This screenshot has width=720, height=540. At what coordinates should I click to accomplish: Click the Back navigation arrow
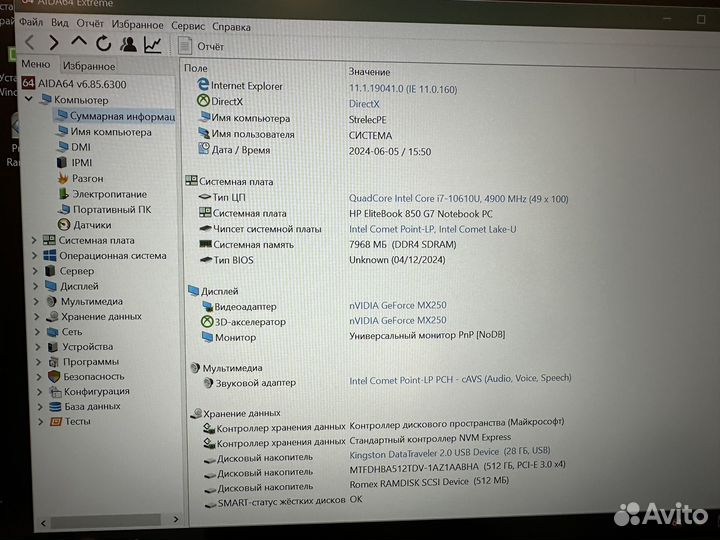pos(30,42)
